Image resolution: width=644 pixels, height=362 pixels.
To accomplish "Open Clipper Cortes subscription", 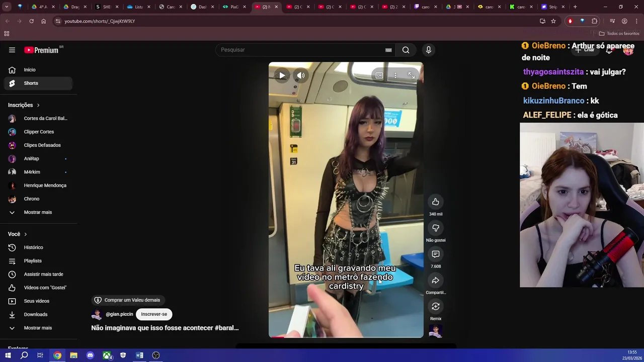I will click(x=38, y=132).
